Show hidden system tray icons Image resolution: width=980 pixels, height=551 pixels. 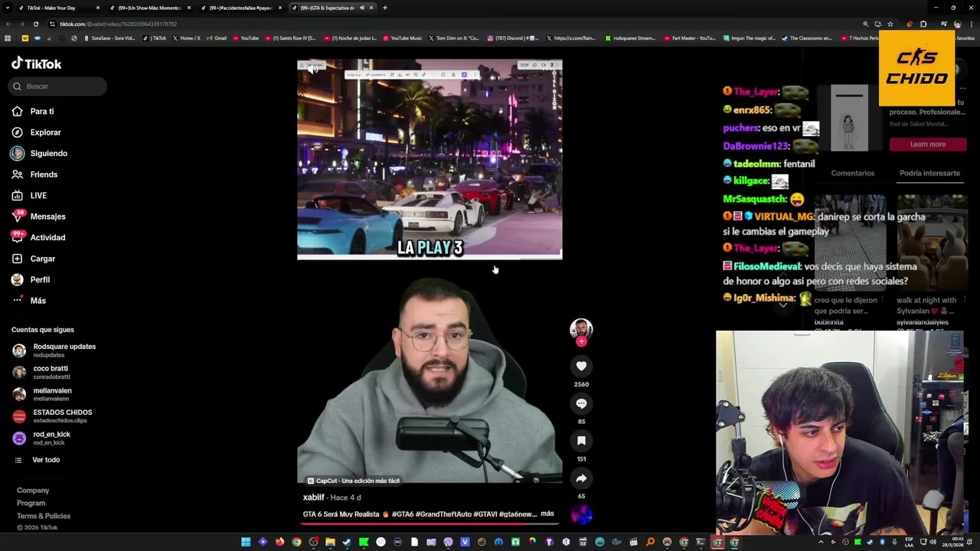click(x=821, y=542)
